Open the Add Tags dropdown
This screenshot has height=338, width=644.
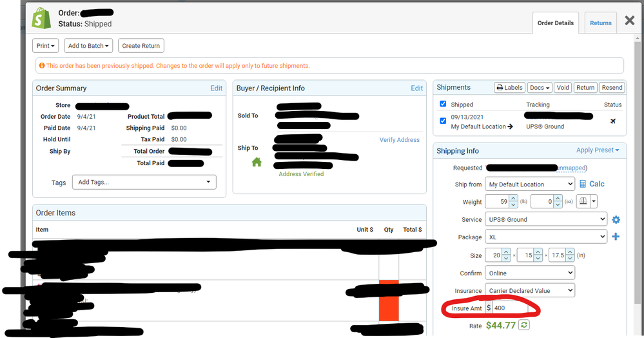(x=144, y=183)
